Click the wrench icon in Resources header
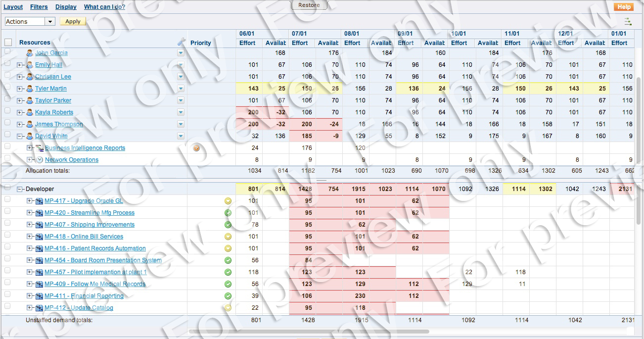644x339 pixels. (x=181, y=43)
